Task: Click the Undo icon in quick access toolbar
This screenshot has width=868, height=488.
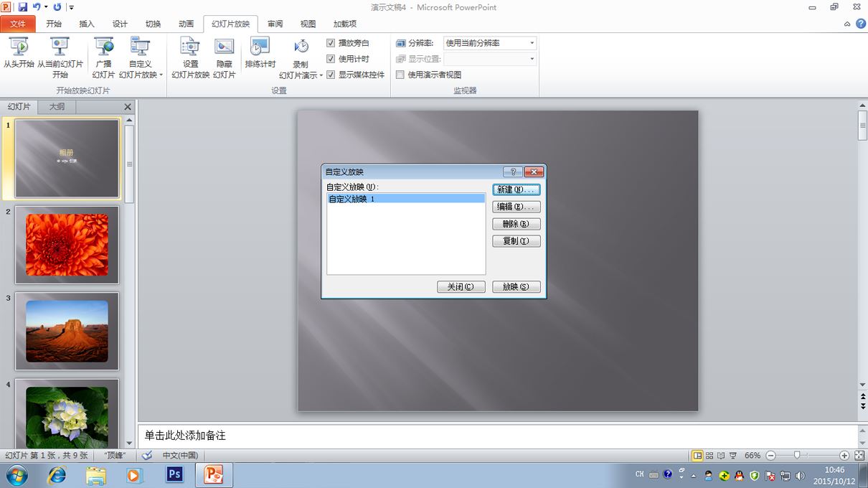Action: click(x=37, y=7)
